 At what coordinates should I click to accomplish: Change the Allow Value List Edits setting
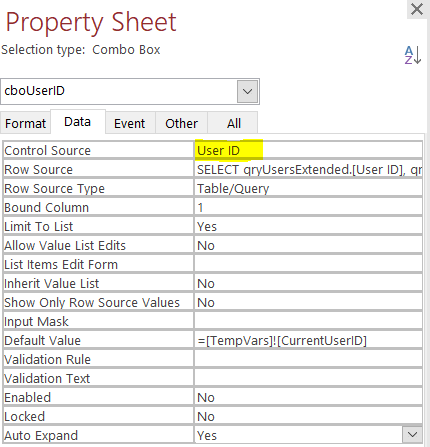point(308,245)
